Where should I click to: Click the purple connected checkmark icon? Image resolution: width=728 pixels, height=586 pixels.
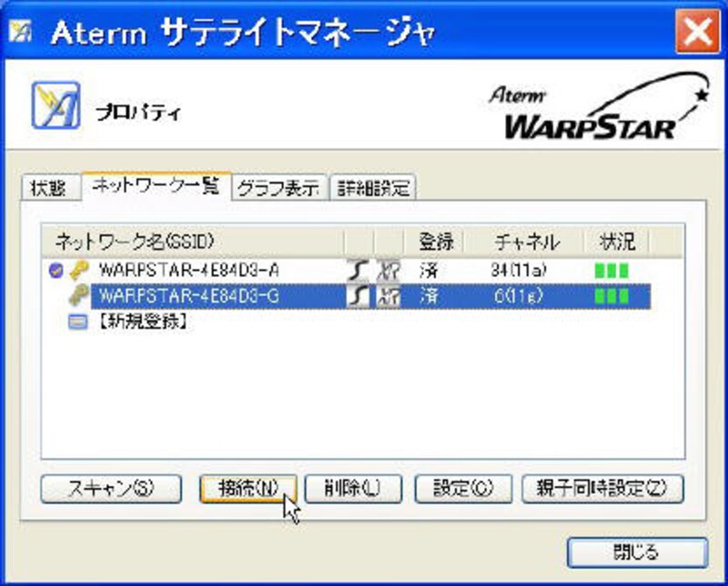coord(56,270)
